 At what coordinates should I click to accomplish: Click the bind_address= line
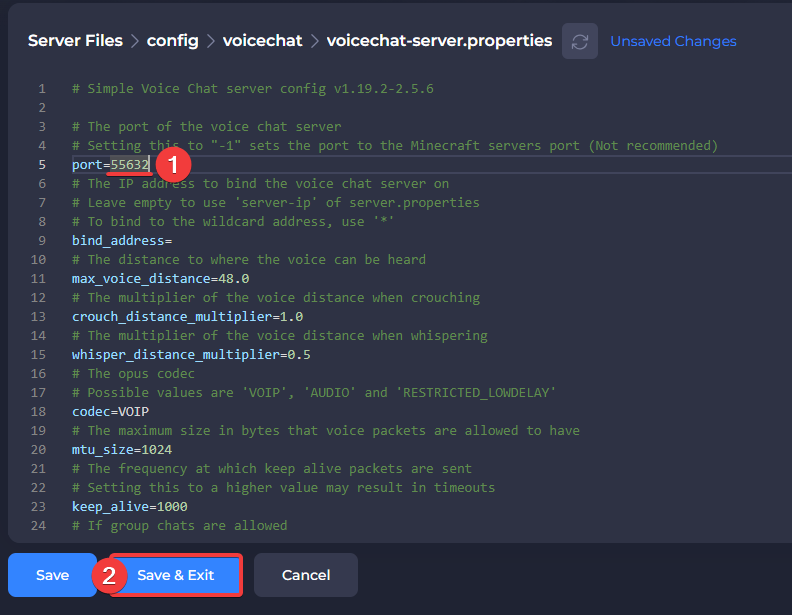coord(122,240)
